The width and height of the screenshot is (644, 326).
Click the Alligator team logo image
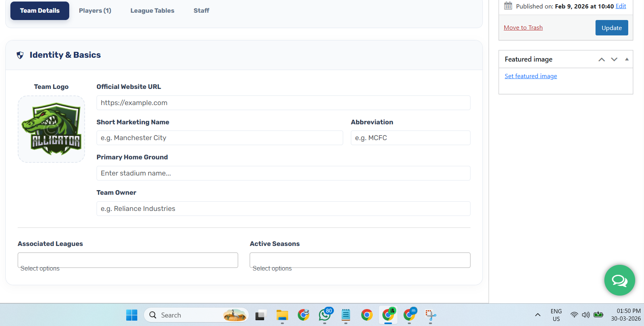tap(51, 129)
